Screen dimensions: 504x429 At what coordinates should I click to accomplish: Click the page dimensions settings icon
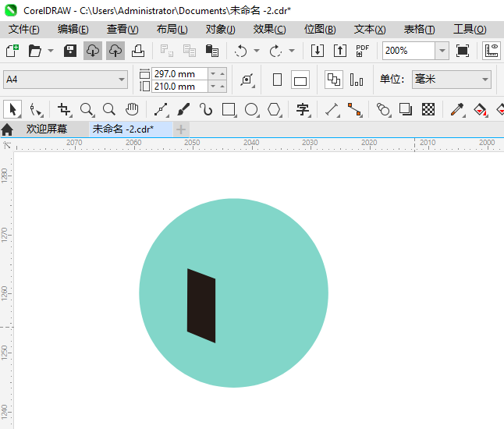[247, 80]
